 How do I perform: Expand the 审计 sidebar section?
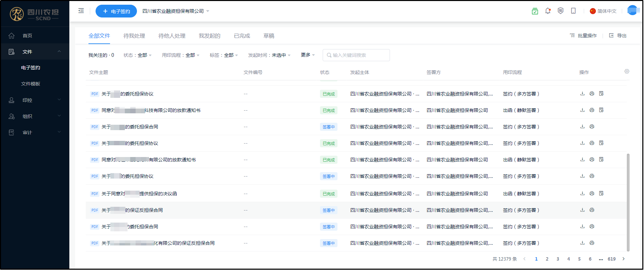[35, 132]
